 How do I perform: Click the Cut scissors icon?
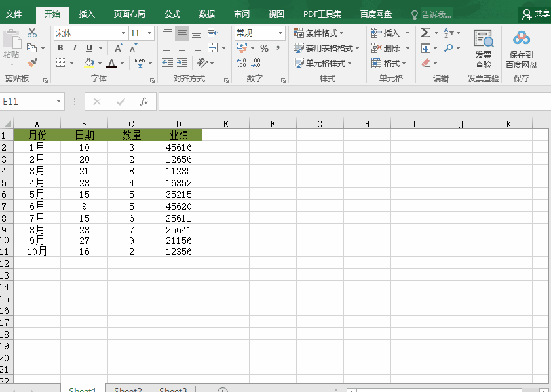[x=32, y=33]
